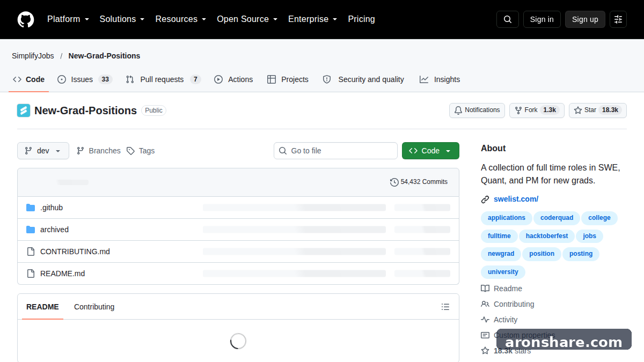Expand the Open Source menu
This screenshot has width=644, height=362.
(247, 19)
